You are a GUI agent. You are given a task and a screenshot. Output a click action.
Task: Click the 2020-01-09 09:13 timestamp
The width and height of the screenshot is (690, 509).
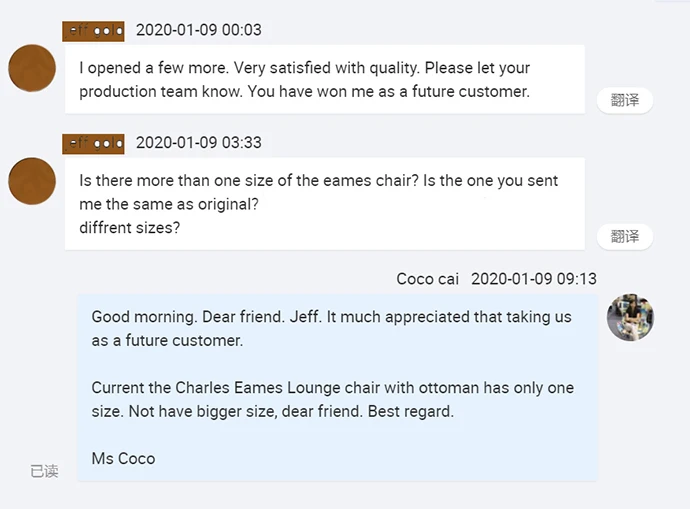(533, 279)
